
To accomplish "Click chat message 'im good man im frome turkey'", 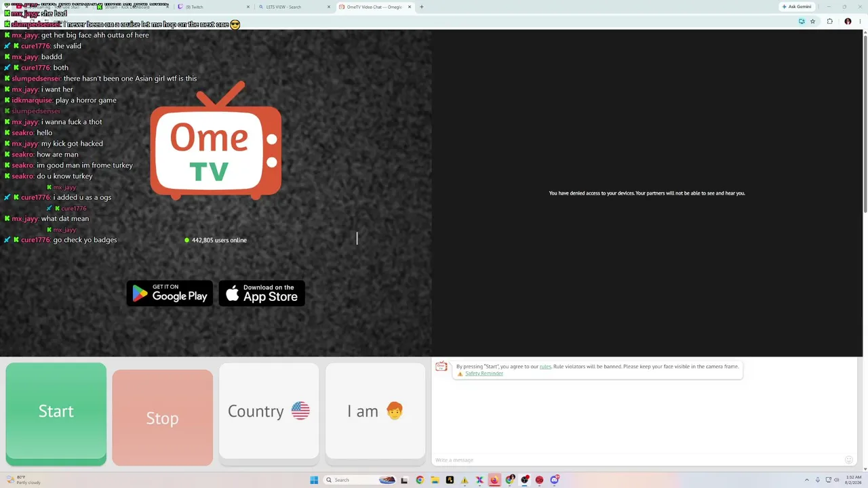I will pyautogui.click(x=85, y=165).
